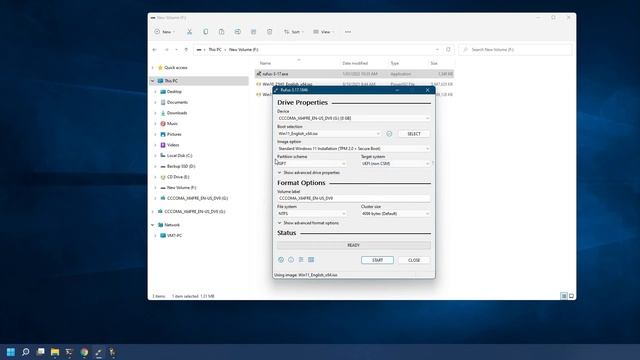640x360 pixels.
Task: Click the checksum icon beside Boot selection
Action: (x=389, y=134)
